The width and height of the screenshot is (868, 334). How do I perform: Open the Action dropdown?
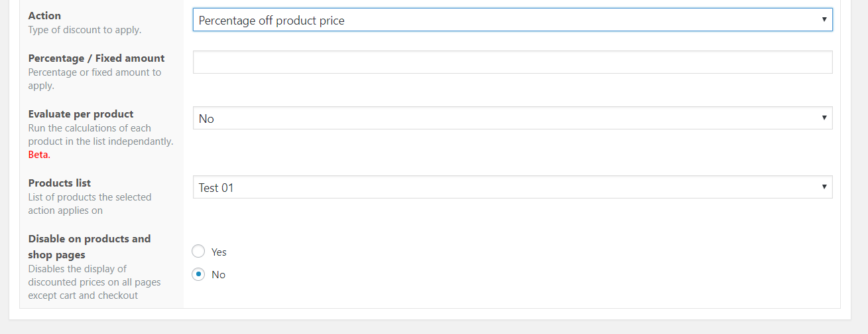tap(513, 20)
